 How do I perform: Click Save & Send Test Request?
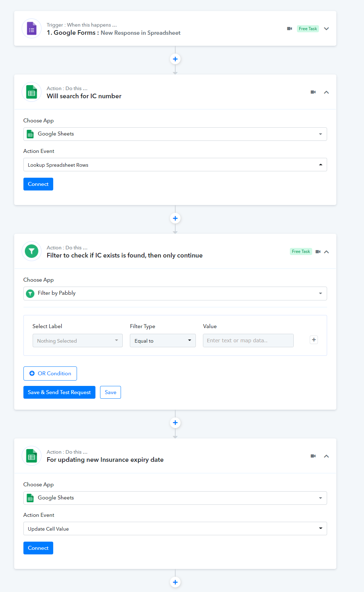pos(59,392)
